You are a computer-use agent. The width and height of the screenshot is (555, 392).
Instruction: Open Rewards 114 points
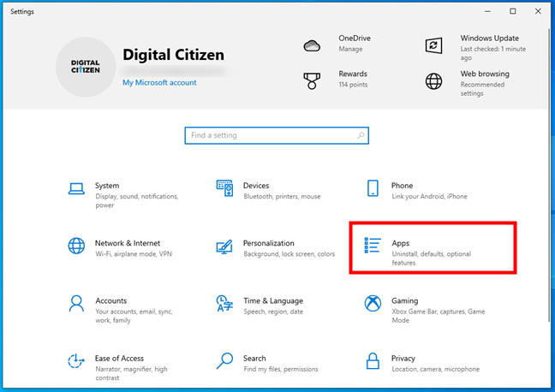point(353,85)
